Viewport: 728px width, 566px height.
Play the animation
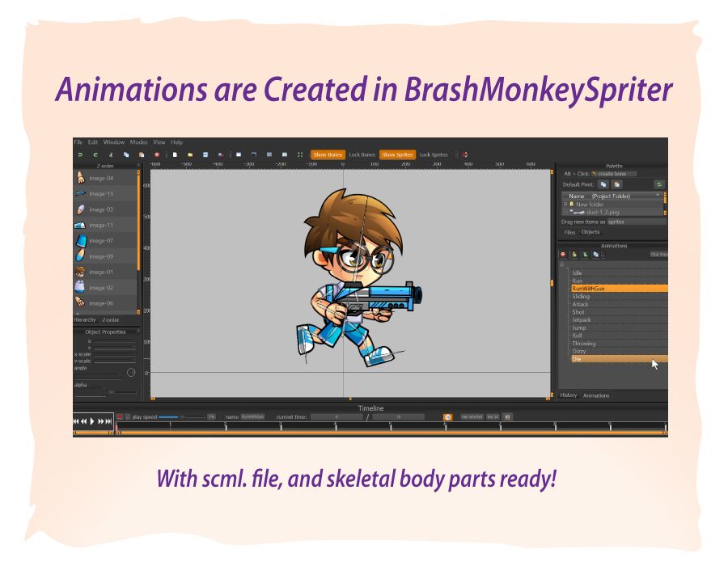click(x=92, y=421)
